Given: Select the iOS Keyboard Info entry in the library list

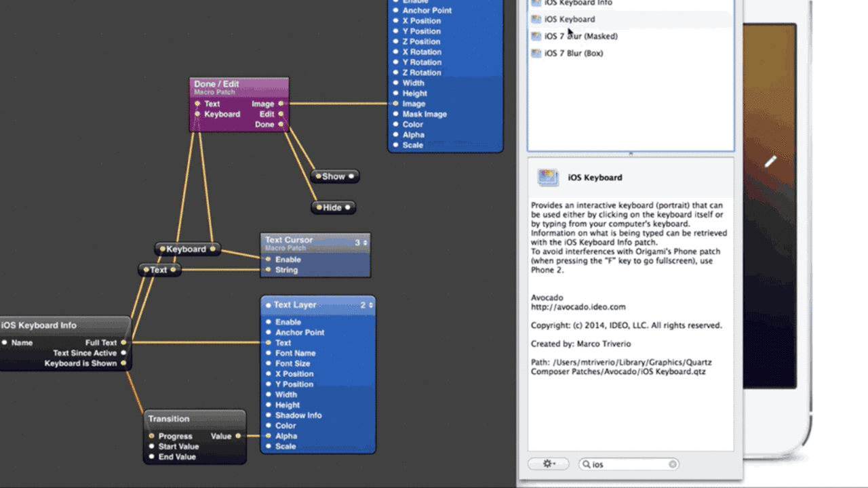Looking at the screenshot, I should (x=578, y=3).
